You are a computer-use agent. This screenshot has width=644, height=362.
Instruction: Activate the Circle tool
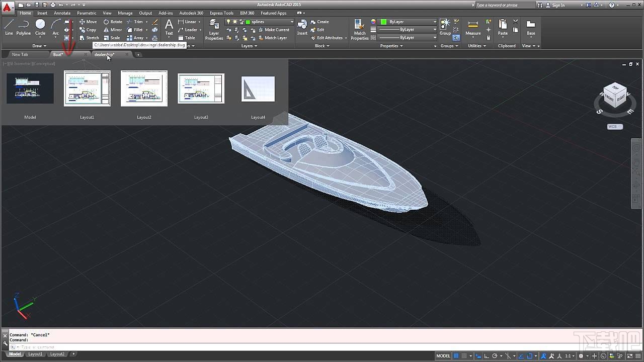[x=40, y=26]
